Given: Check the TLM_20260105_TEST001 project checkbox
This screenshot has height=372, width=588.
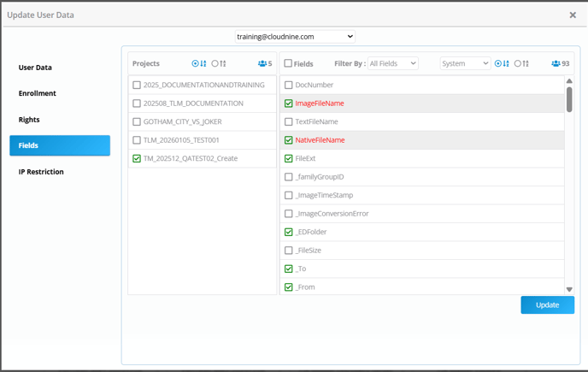Looking at the screenshot, I should click(x=137, y=140).
